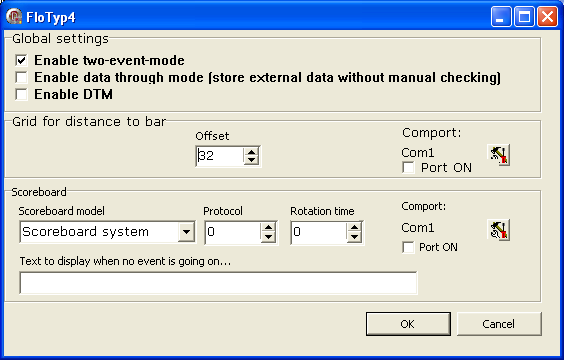Enable data through mode checkbox

[x=21, y=77]
